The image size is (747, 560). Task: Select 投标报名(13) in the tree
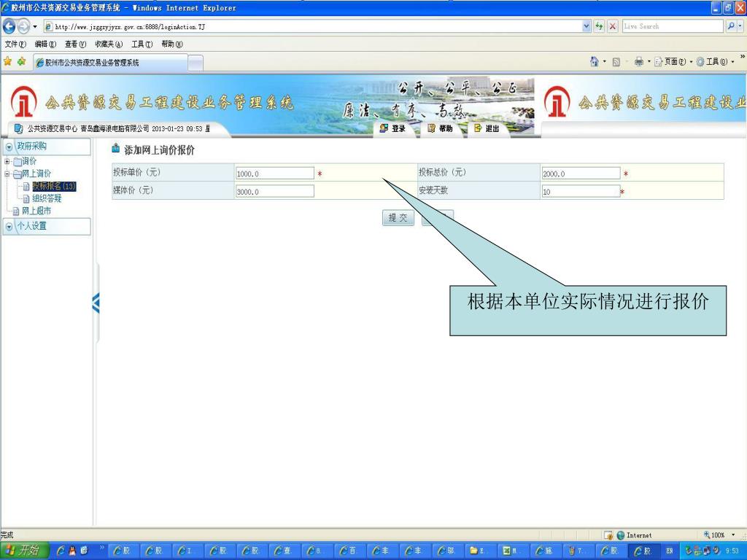54,186
